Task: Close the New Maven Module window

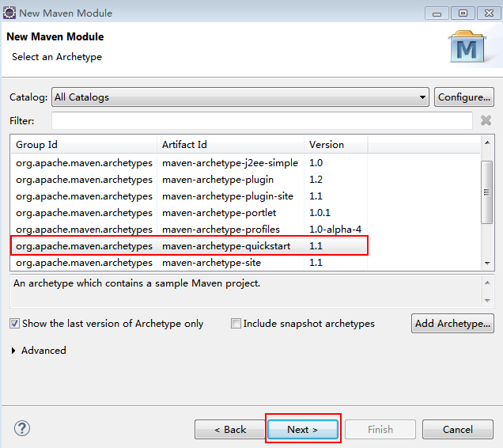Action: point(489,13)
